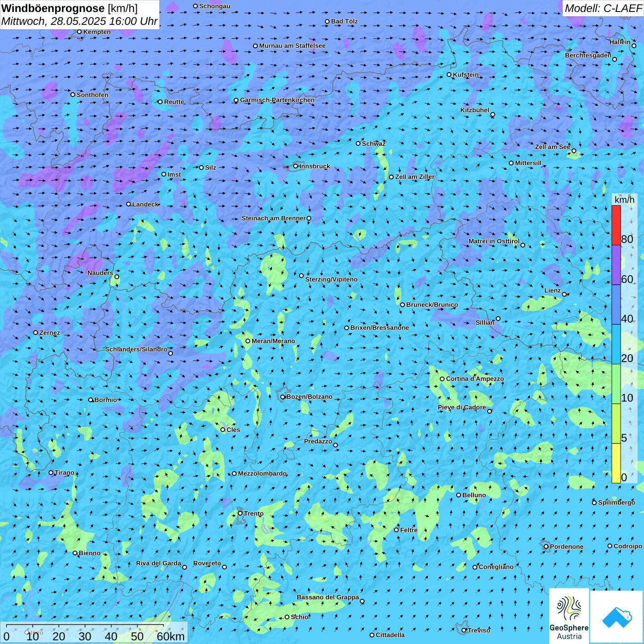The width and height of the screenshot is (644, 644).
Task: Click the blue cloud house logo
Action: [x=617, y=617]
